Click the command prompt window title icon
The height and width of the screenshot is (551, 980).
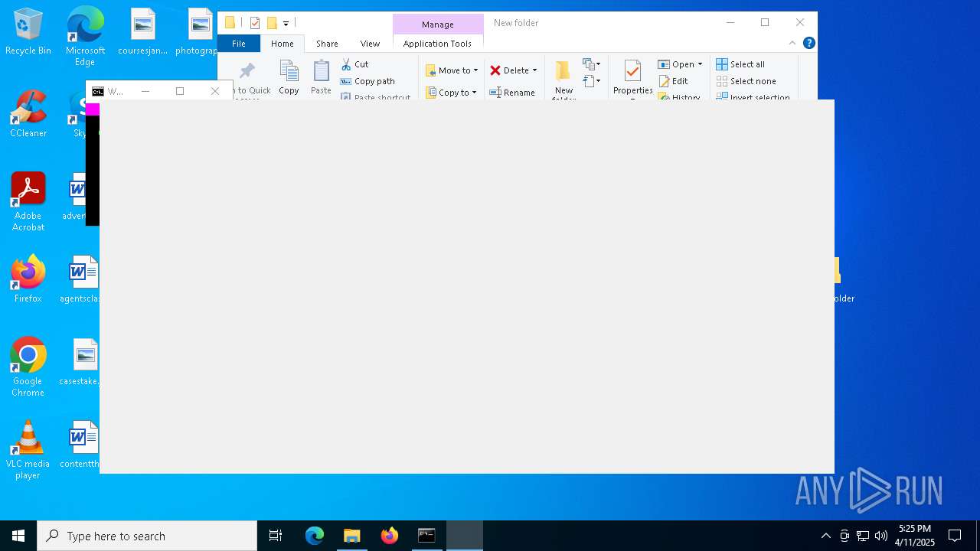(98, 91)
